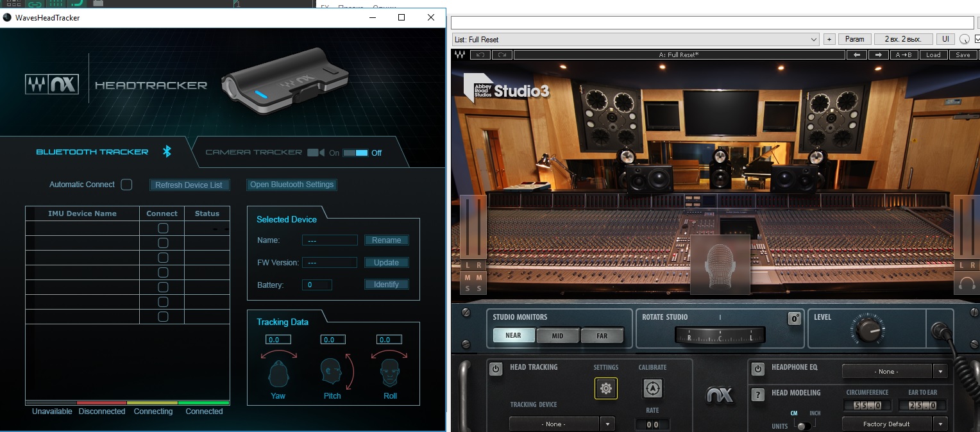Mute left channel with left M button
980x432 pixels.
point(468,277)
